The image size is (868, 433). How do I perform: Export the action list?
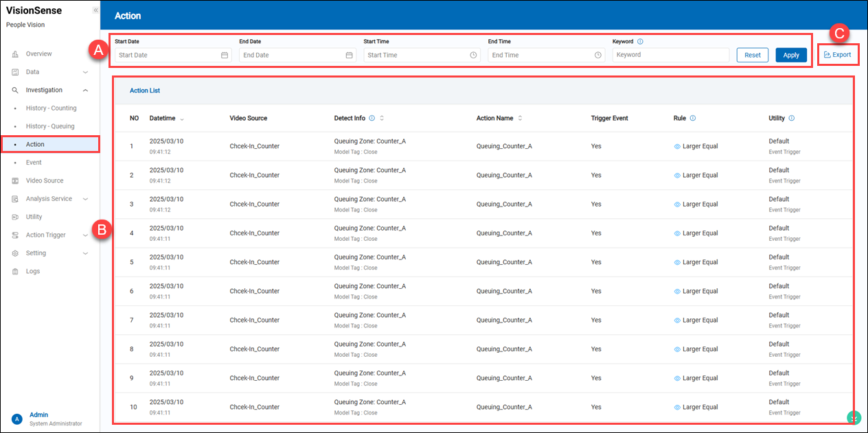(838, 55)
